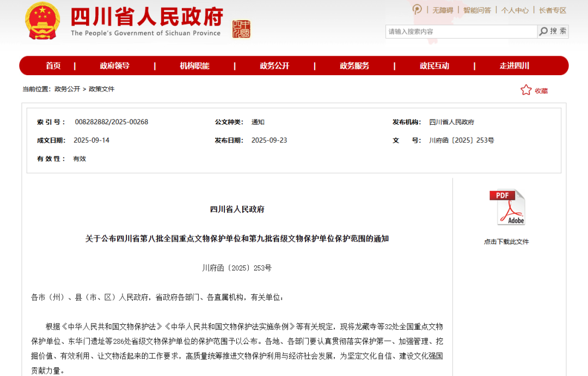Go to 个人中心 personal center
This screenshot has height=376, width=588.
pos(514,10)
